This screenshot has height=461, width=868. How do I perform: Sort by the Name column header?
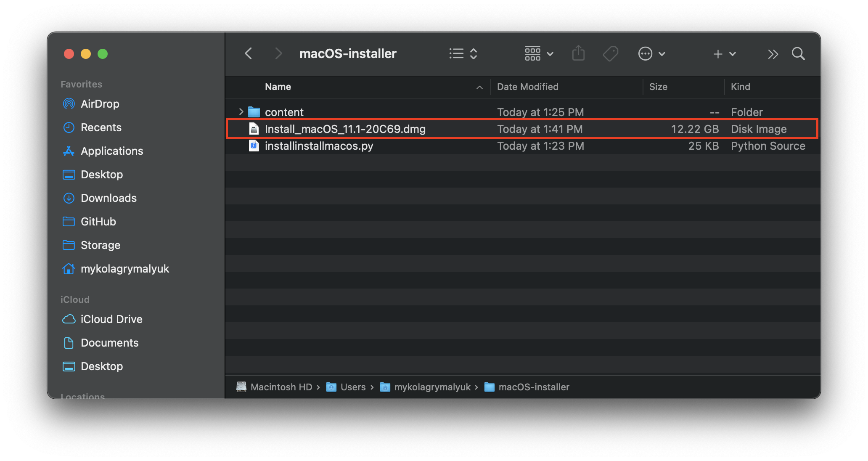(278, 87)
